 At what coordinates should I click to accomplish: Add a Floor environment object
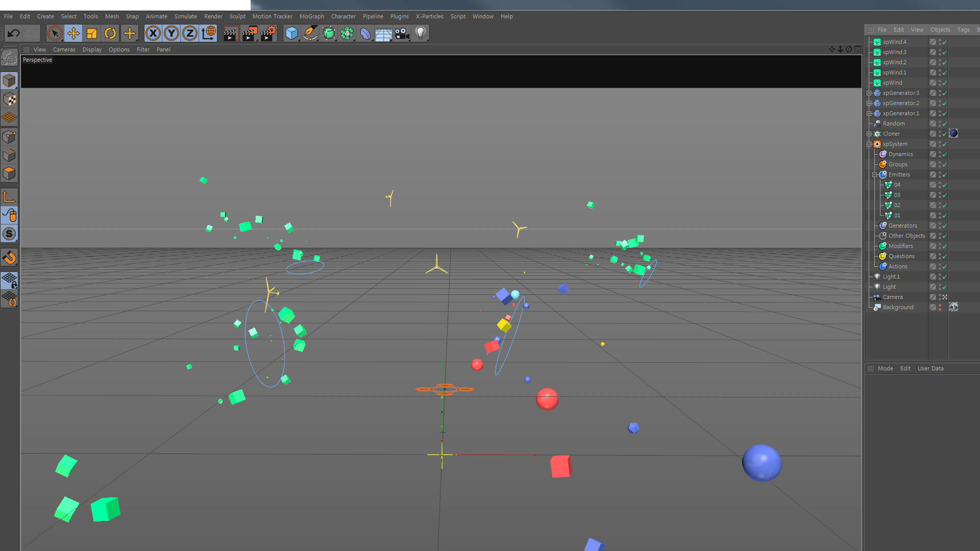[x=383, y=34]
